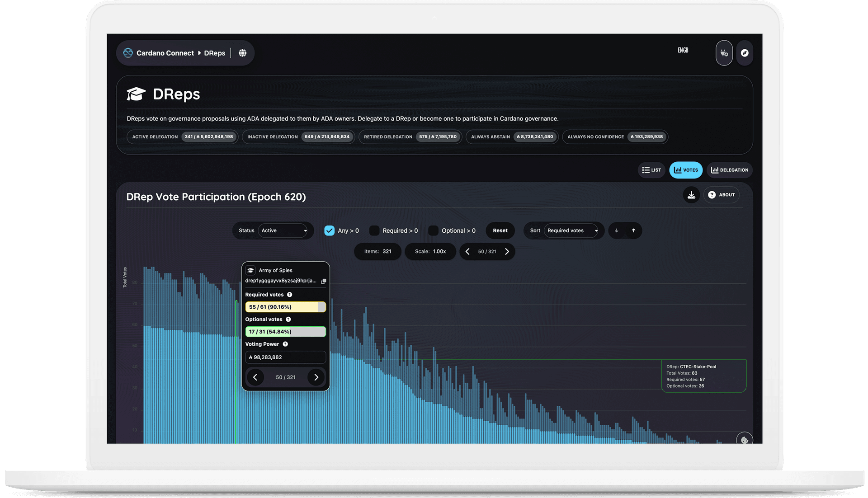Enable the Required > 0 filter checkbox
The width and height of the screenshot is (868, 498).
pos(374,230)
